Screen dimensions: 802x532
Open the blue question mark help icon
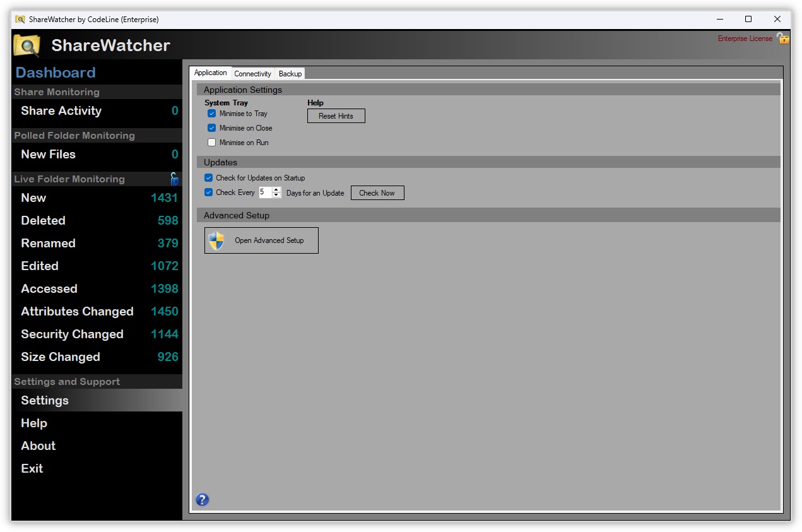tap(202, 499)
